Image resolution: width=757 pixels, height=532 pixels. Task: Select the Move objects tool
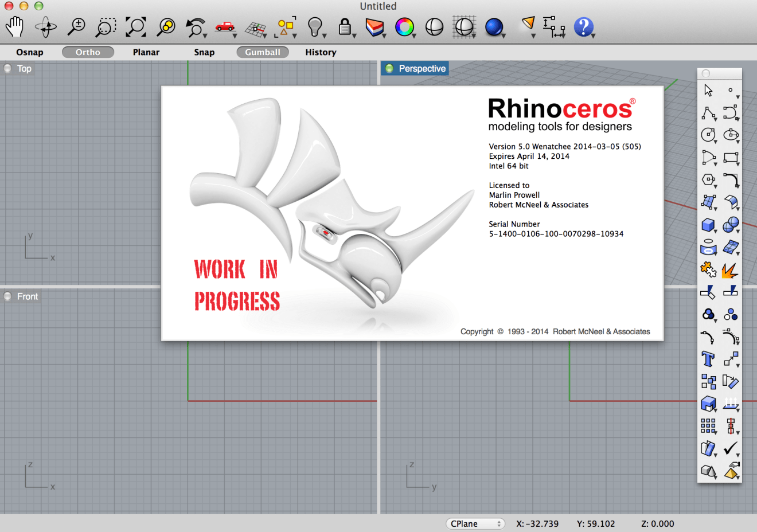click(x=731, y=359)
